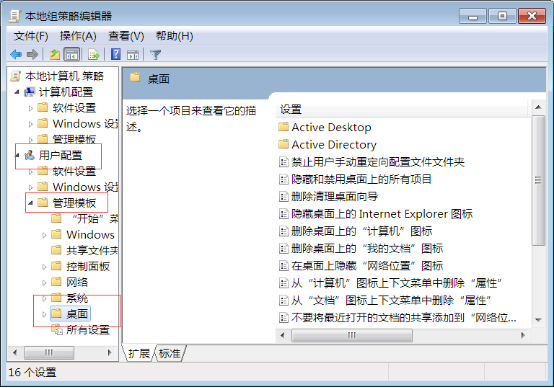Expand Windows 设置 under 计算机配置

click(x=31, y=124)
